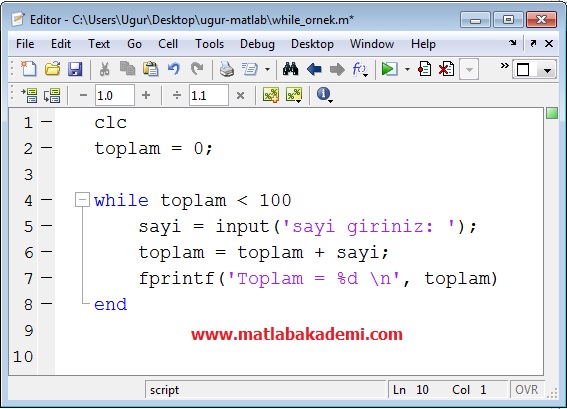567x409 pixels.
Task: Open the layout dropdown at toolbar right
Action: (x=547, y=70)
